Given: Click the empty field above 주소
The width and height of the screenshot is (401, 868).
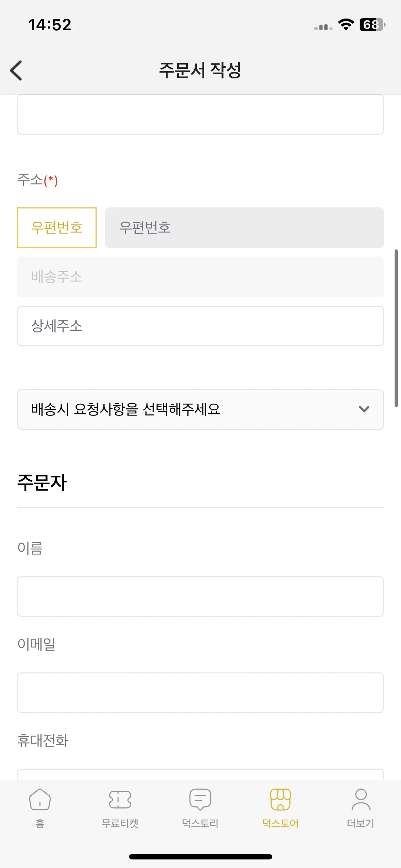Looking at the screenshot, I should [200, 114].
